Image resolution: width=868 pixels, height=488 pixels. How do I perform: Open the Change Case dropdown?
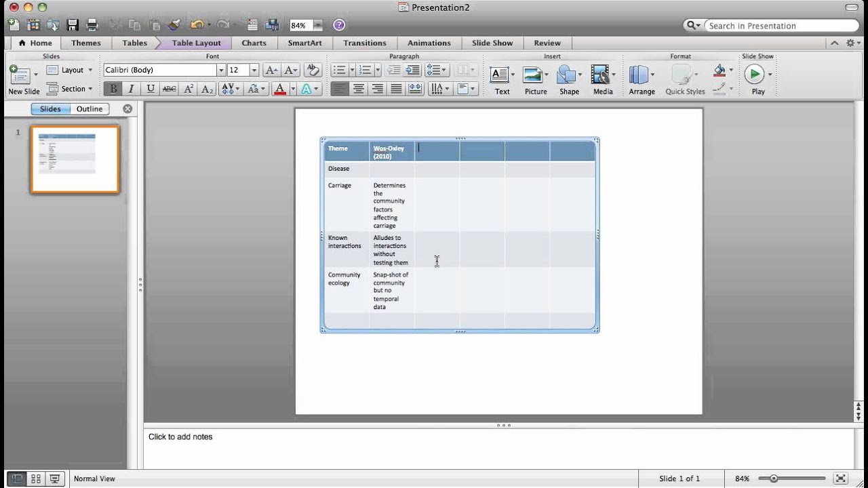256,89
